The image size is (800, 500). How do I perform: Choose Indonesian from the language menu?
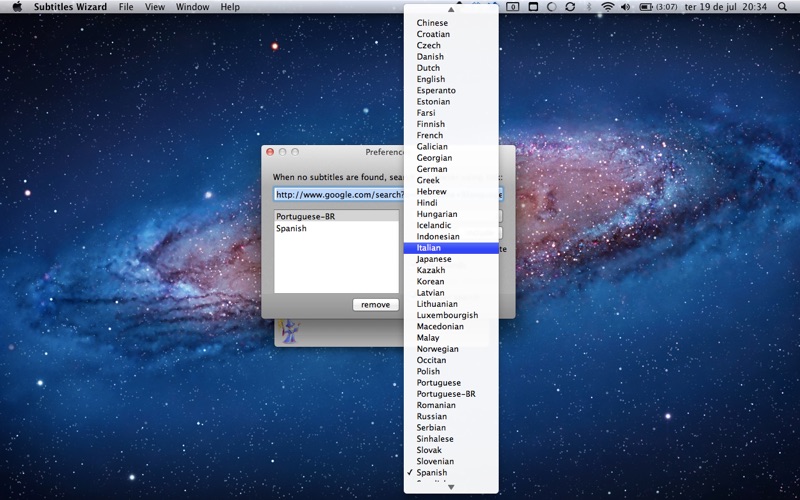coord(451,236)
